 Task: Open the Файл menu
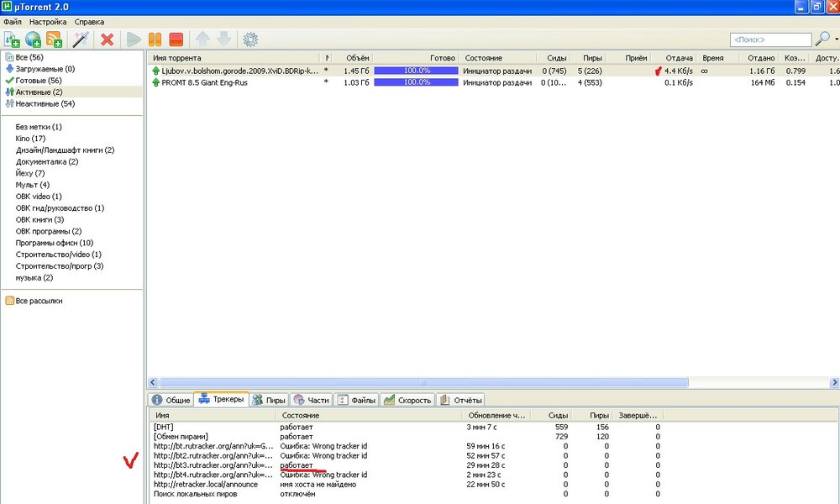(12, 21)
